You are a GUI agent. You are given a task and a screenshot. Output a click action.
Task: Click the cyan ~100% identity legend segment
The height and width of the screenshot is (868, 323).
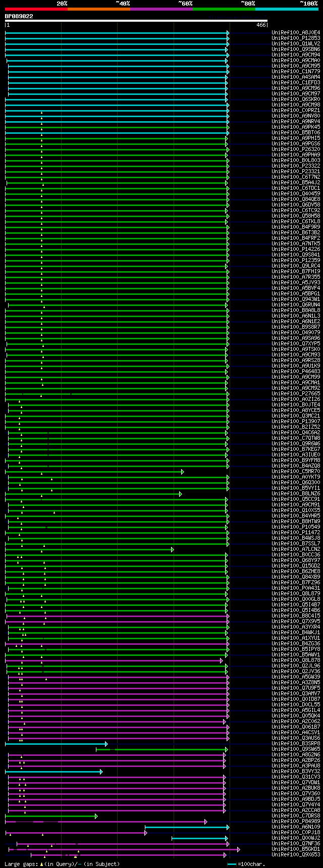point(287,9)
